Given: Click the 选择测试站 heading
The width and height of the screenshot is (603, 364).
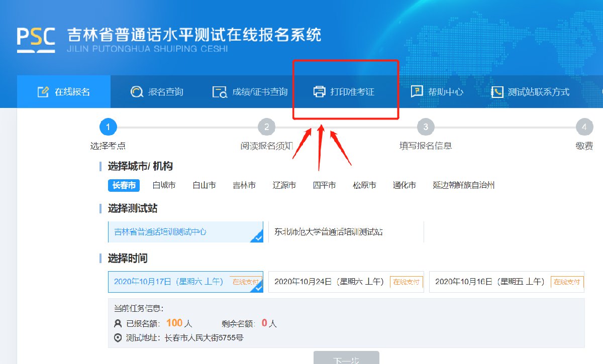Looking at the screenshot, I should (x=133, y=208).
